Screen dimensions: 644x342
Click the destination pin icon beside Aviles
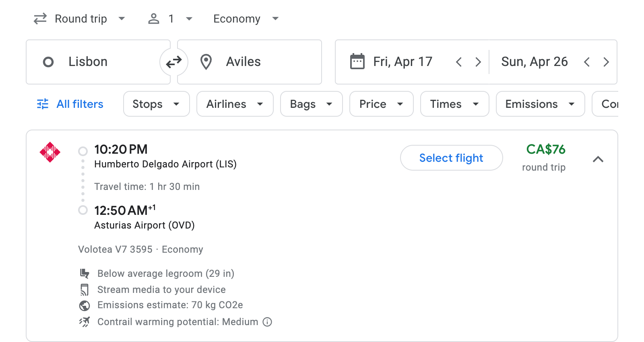(x=206, y=62)
